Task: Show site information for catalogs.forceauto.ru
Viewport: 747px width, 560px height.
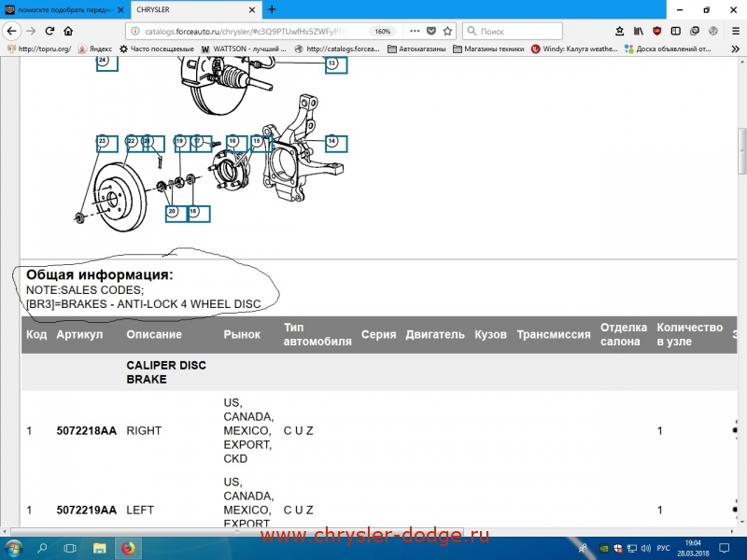Action: tap(135, 32)
